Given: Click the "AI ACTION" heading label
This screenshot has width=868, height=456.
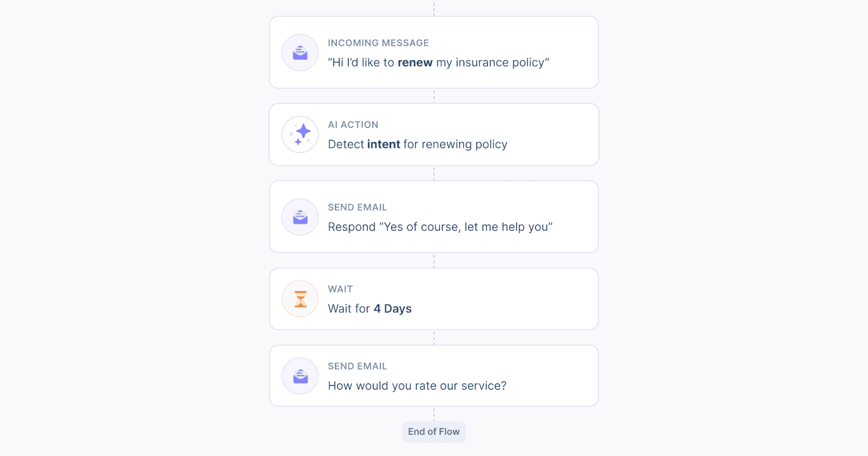Looking at the screenshot, I should 353,125.
